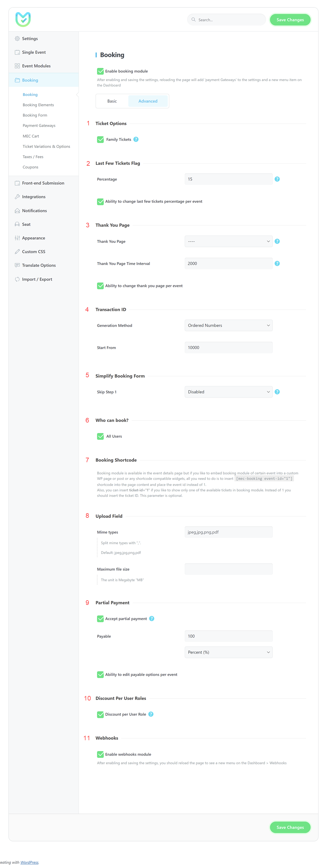Follow the WordPress footer link
The height and width of the screenshot is (868, 327).
pyautogui.click(x=29, y=862)
